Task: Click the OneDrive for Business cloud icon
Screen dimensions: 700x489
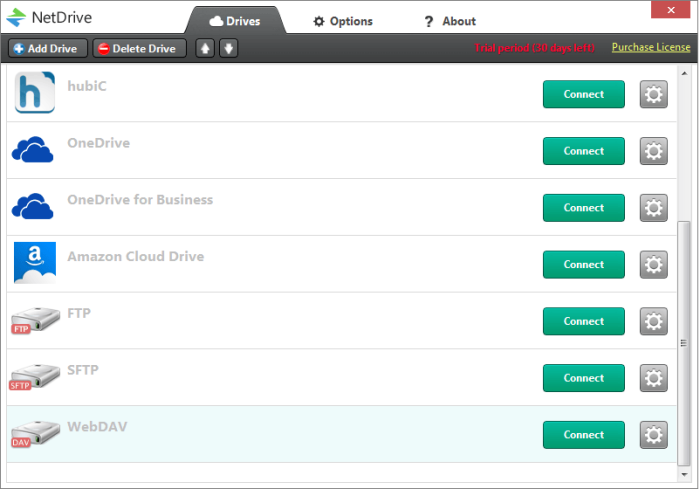Action: (x=33, y=206)
